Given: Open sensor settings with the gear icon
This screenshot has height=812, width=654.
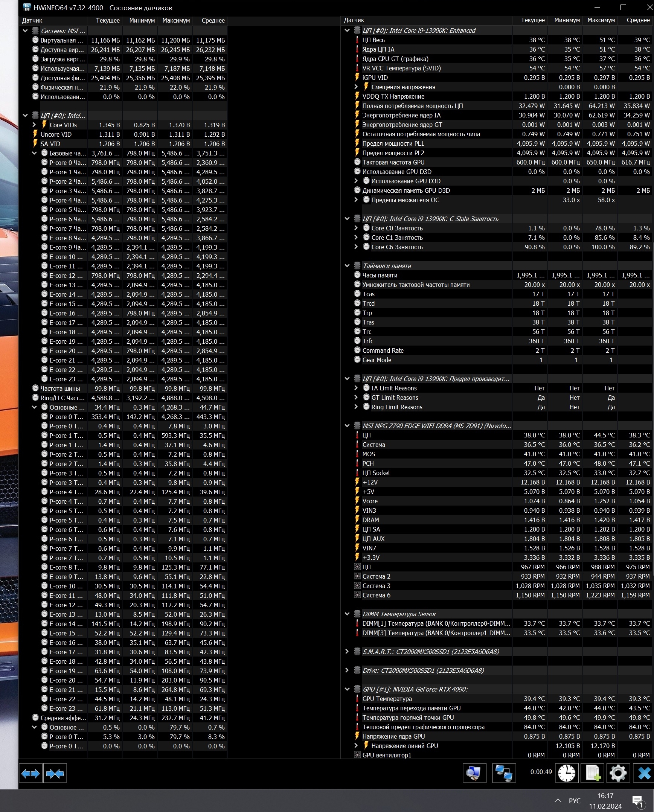Looking at the screenshot, I should pos(618,773).
